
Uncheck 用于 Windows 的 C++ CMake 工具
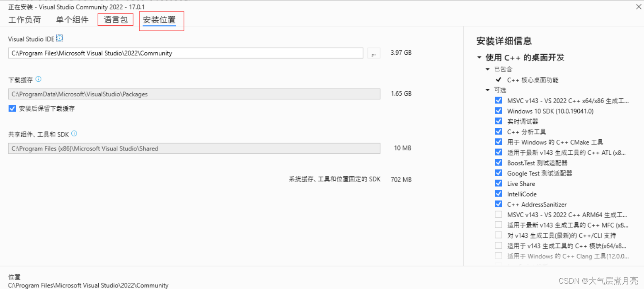(499, 142)
